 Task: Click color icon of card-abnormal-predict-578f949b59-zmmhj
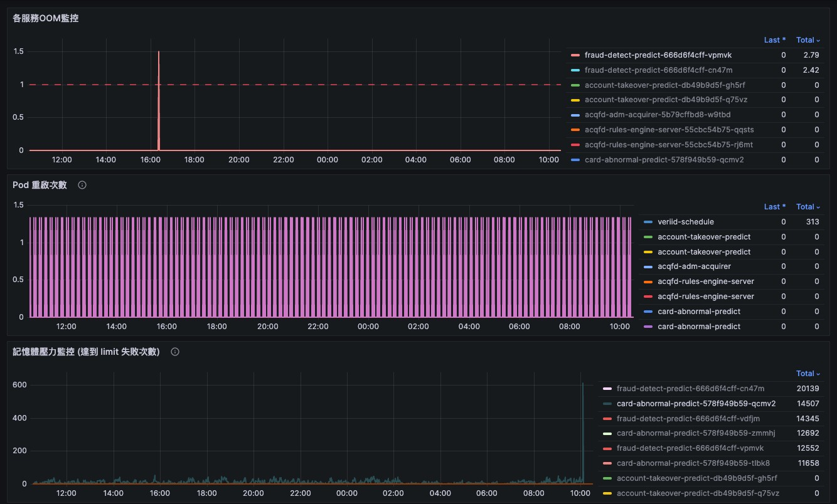click(x=607, y=434)
